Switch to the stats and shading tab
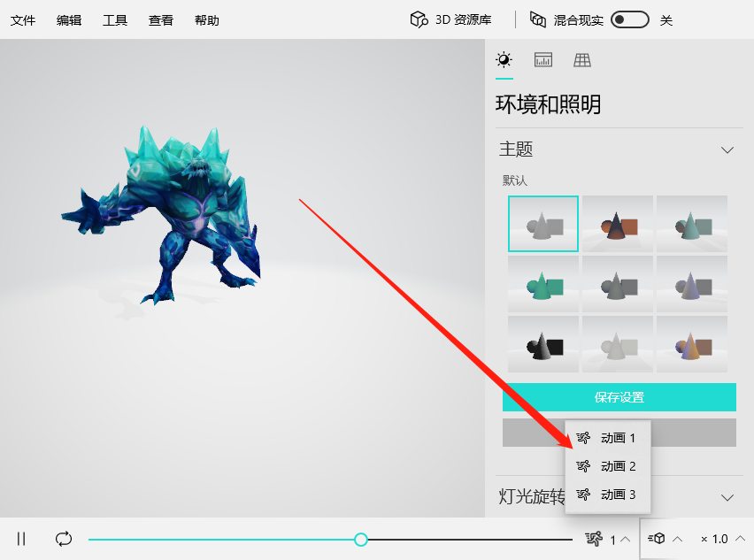754x560 pixels. tap(543, 60)
